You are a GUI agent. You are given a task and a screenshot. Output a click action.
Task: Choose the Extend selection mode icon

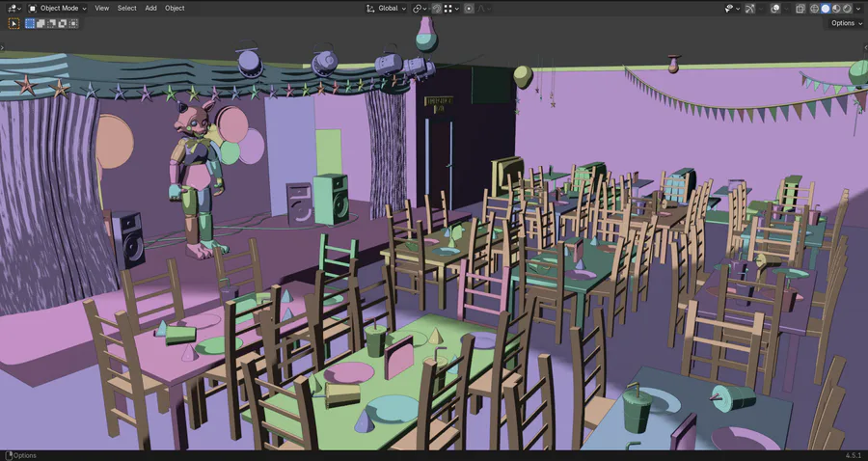[x=41, y=23]
